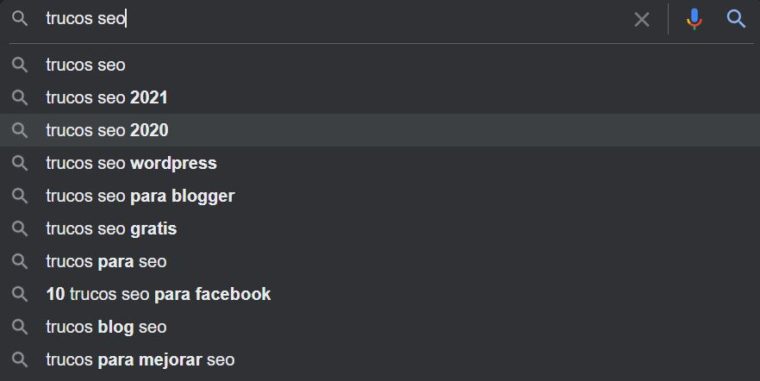
Task: Choose suggestion 'trucos seo gratis'
Action: 380,228
